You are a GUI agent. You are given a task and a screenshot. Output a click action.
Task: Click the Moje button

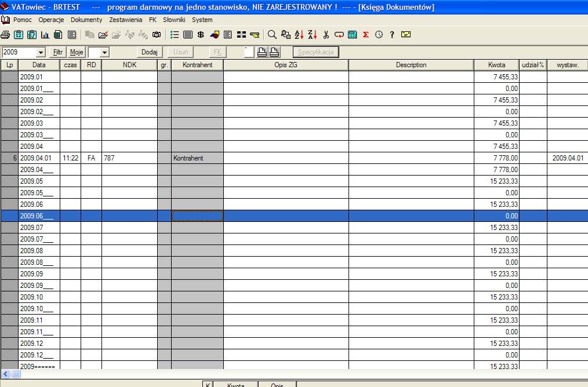point(77,52)
